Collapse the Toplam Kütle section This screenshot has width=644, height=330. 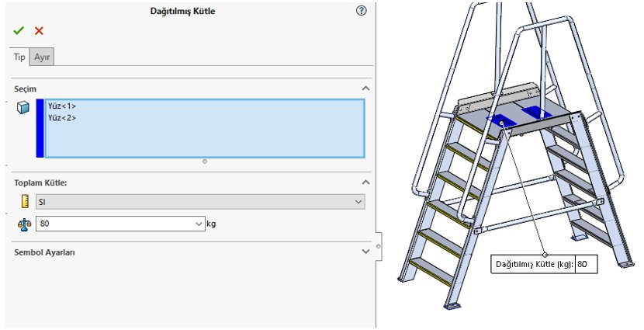365,182
